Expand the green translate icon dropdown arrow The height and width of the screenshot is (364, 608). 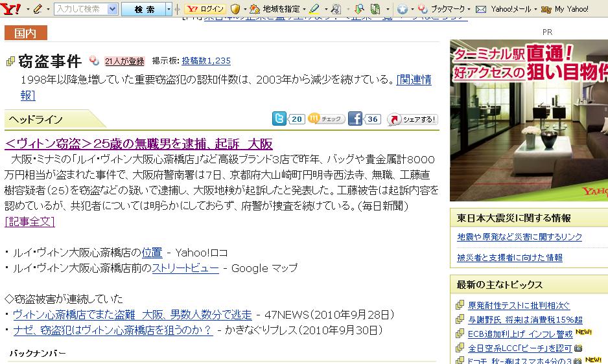coord(388,9)
